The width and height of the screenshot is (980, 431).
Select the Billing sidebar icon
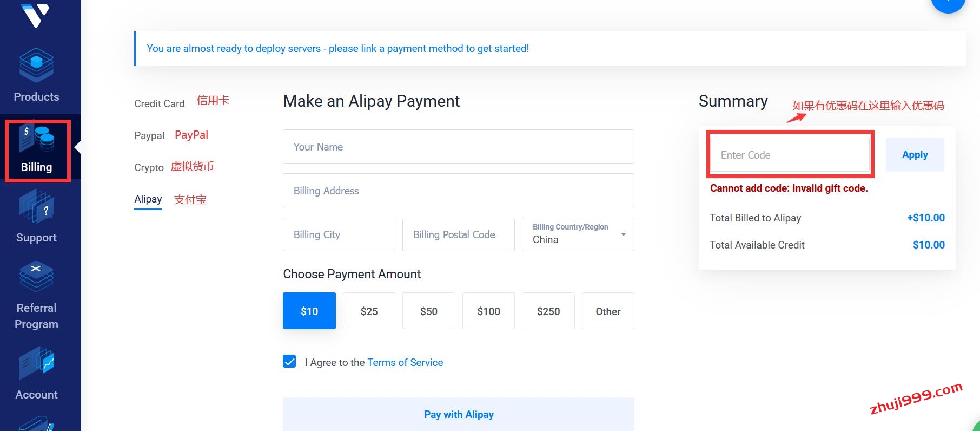pyautogui.click(x=37, y=149)
